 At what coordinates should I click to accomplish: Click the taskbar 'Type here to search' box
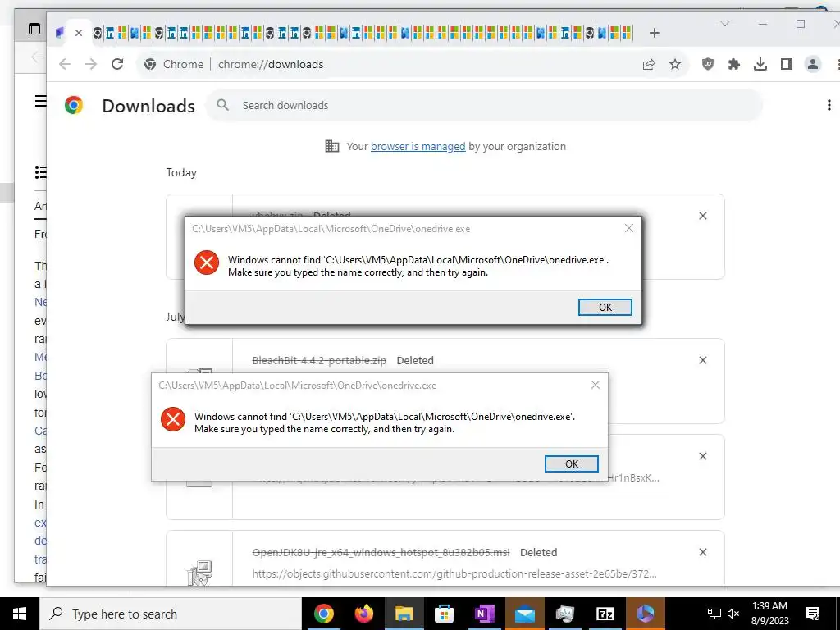tap(171, 614)
